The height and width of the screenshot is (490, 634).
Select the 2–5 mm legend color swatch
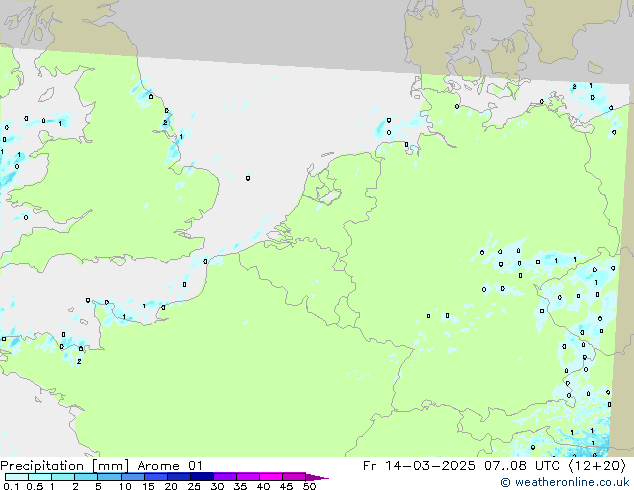click(x=86, y=477)
